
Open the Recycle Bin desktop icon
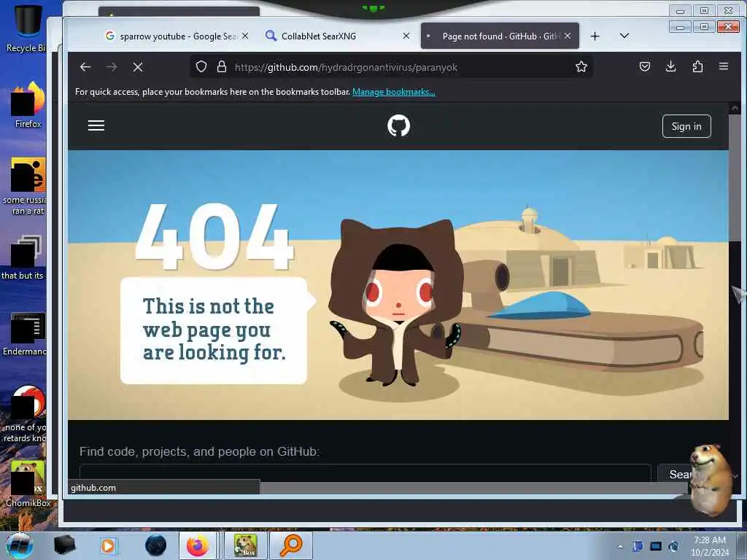tap(26, 28)
